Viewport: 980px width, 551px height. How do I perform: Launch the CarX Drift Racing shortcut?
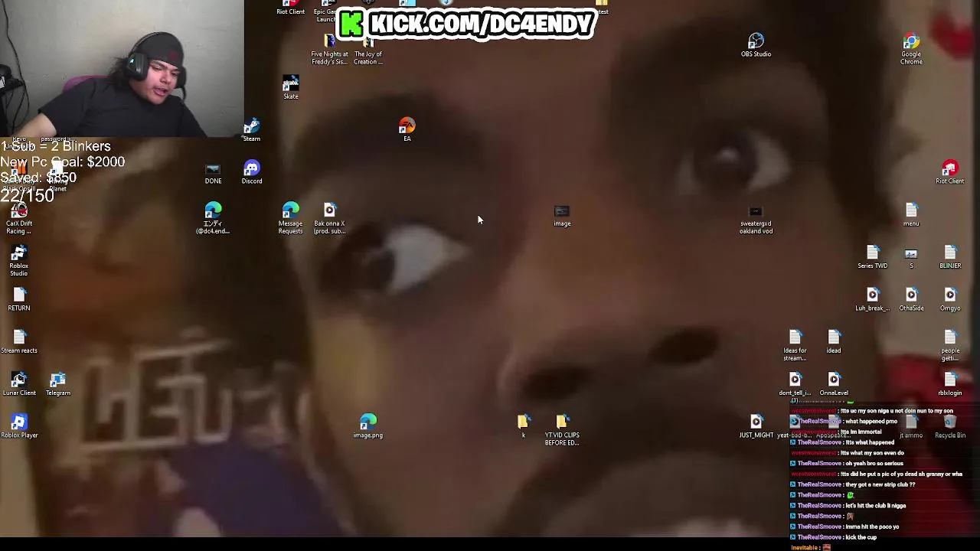[19, 218]
